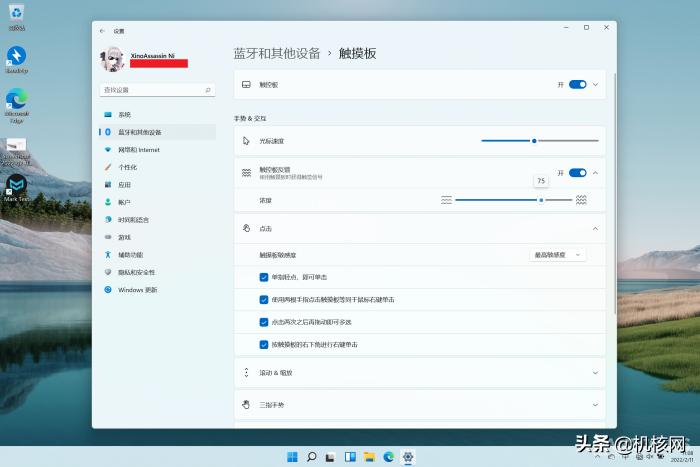
Task: Open the 触摸板敏感度 sensitivity dropdown
Action: coord(558,255)
